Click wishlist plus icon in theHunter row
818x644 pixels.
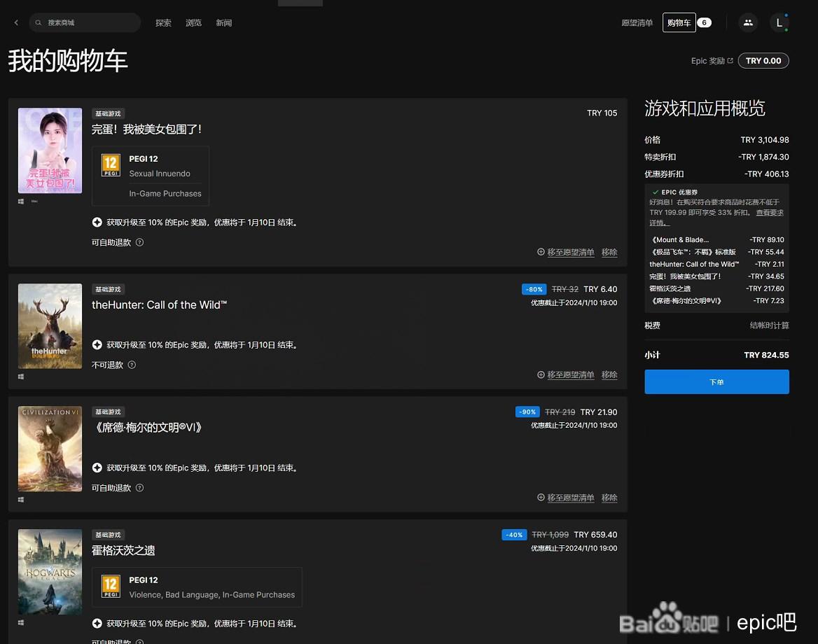pos(541,374)
